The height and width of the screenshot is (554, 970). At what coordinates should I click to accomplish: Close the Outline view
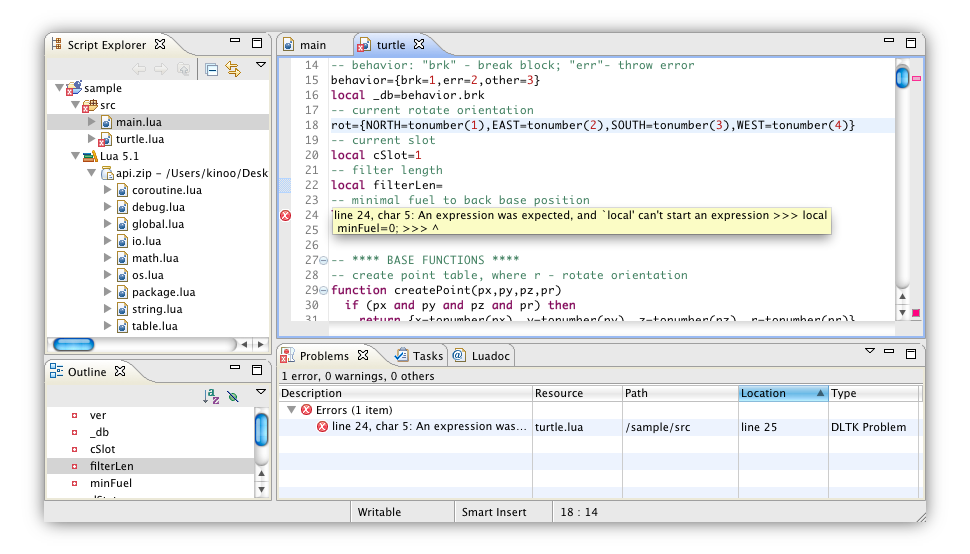tap(120, 371)
